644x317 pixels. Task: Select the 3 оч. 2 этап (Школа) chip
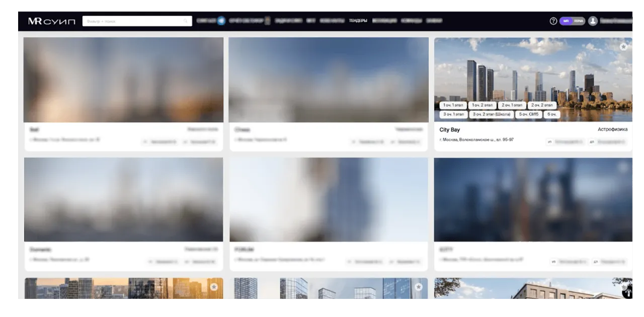point(492,114)
